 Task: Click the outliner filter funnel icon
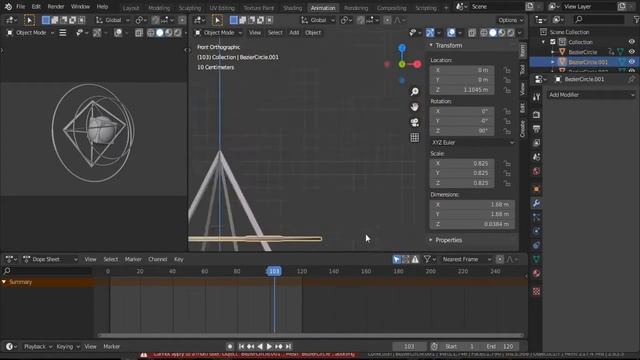(x=636, y=19)
